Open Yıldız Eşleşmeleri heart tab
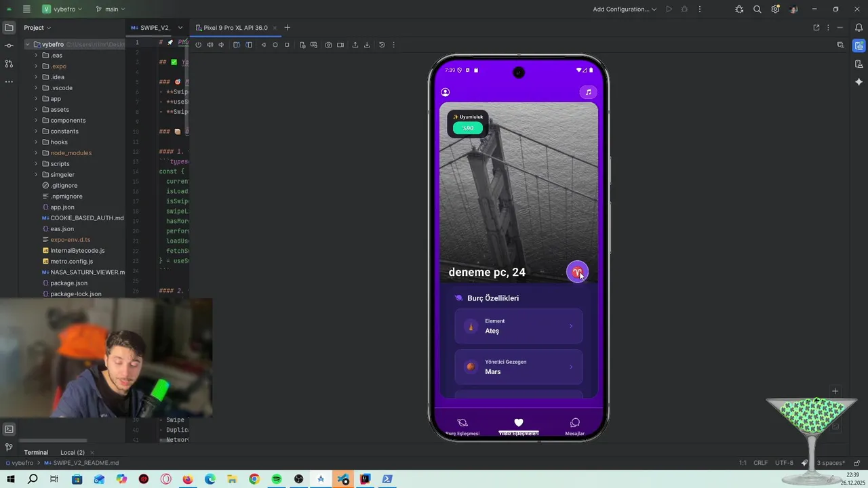 [x=519, y=427]
